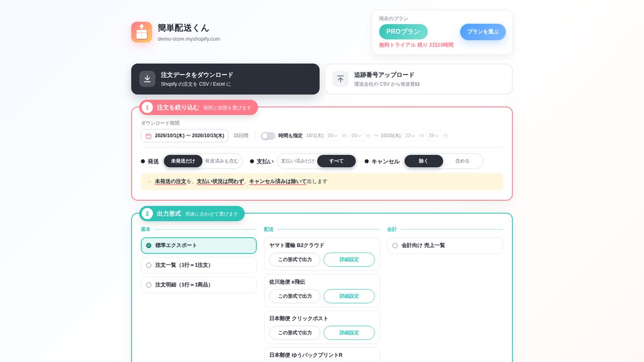The height and width of the screenshot is (362, 644).
Task: Select 発送済みも含む shipping filter
Action: (222, 161)
